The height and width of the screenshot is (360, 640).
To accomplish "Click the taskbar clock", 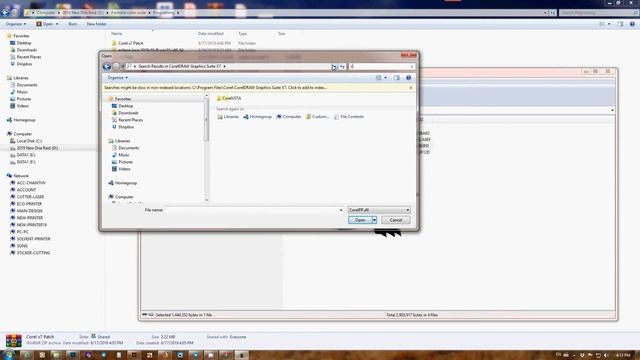I will click(623, 356).
